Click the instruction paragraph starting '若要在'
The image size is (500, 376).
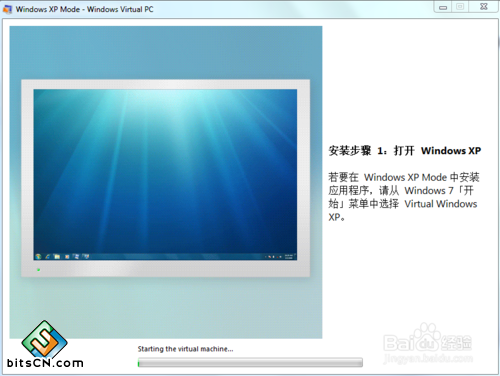[x=404, y=197]
